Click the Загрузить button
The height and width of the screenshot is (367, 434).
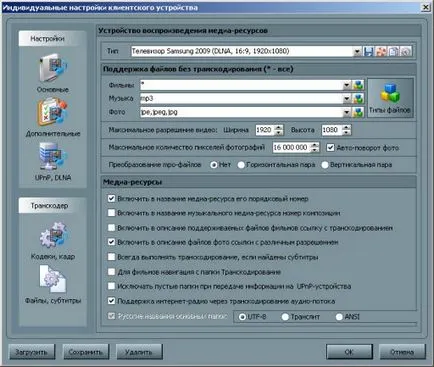(32, 352)
